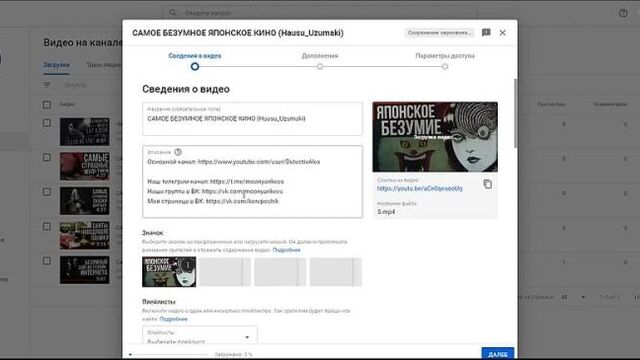Image resolution: width=640 pixels, height=360 pixels.
Task: Close the video upload dialog
Action: [x=502, y=33]
